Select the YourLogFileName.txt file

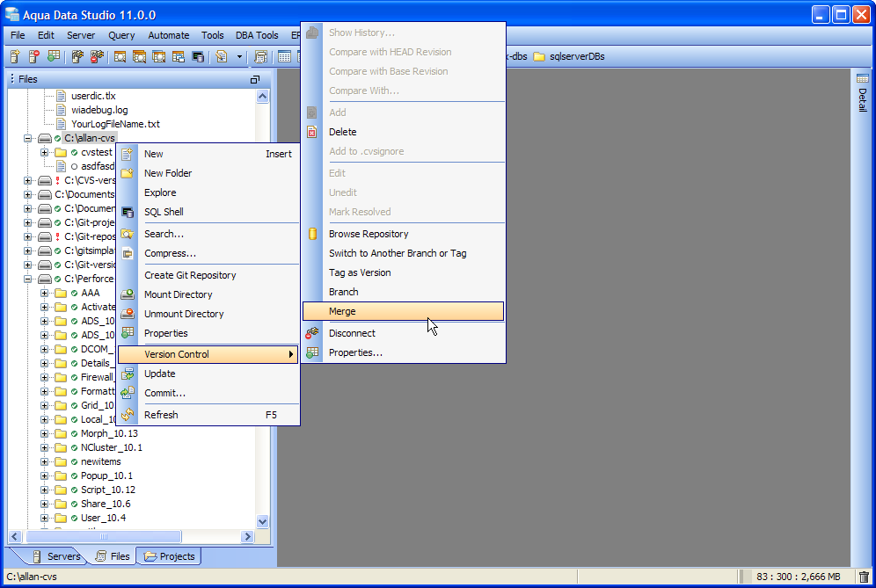pos(115,124)
